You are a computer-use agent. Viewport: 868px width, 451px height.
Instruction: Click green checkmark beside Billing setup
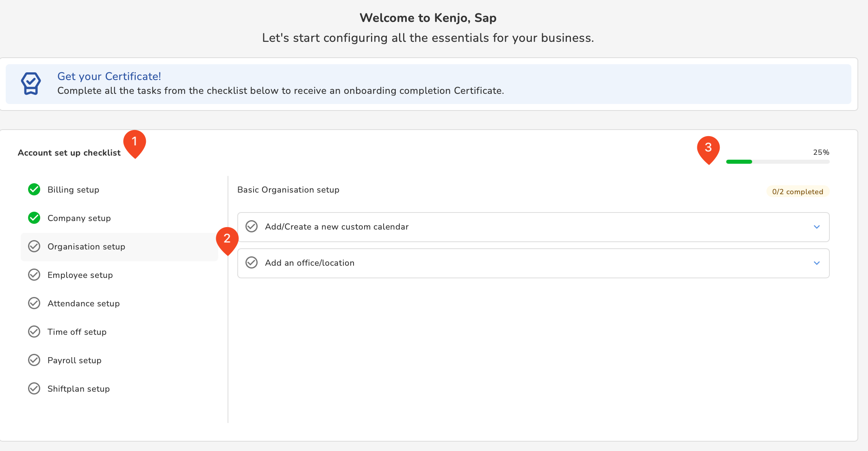[x=34, y=189]
